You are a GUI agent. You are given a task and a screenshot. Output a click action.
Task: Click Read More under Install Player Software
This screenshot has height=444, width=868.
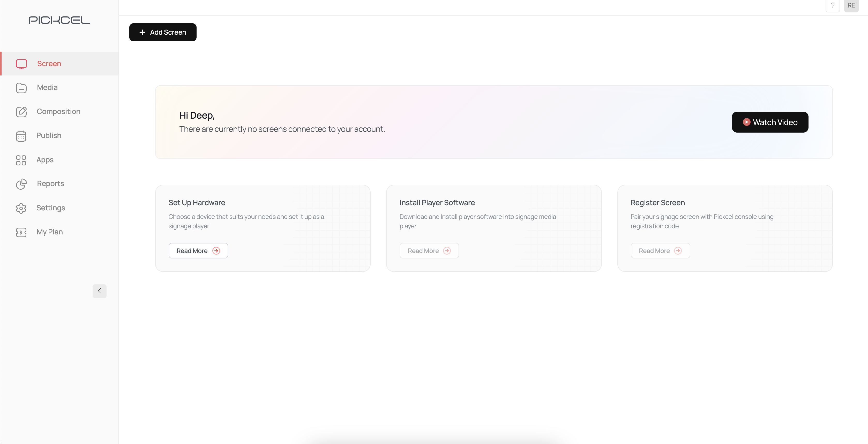[x=429, y=251]
